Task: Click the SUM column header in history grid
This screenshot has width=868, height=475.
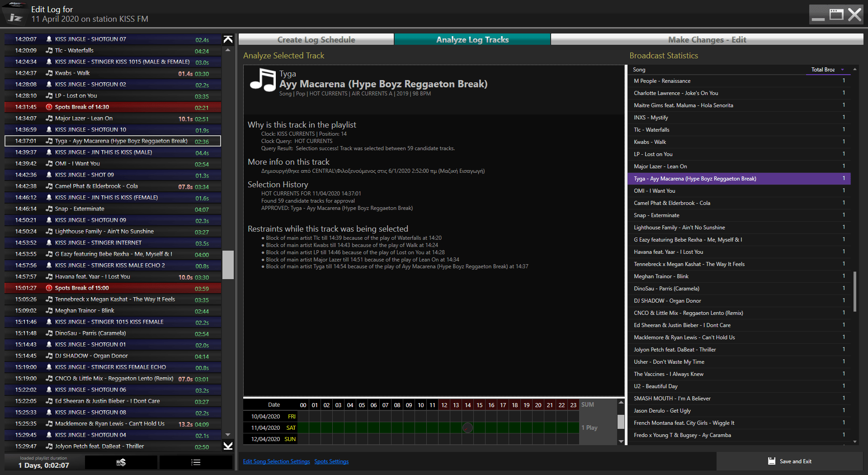Action: 588,405
